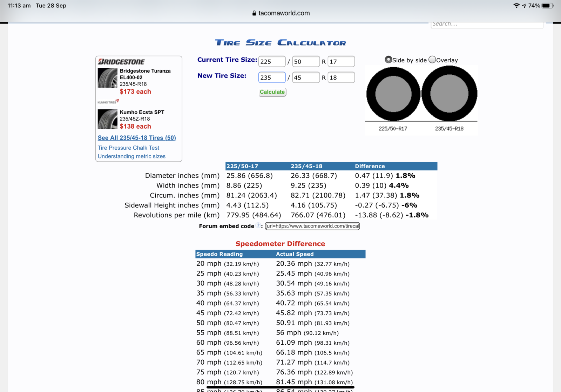Tap the battery icon in the status bar

pos(547,6)
